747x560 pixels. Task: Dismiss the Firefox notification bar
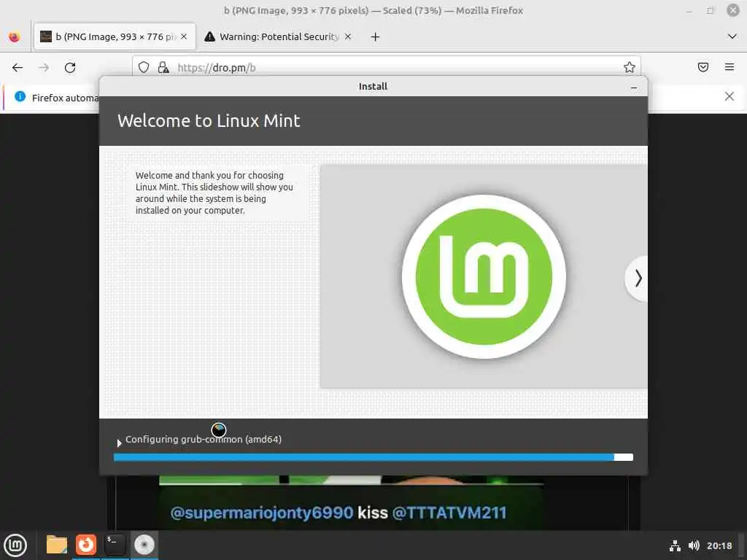point(729,97)
